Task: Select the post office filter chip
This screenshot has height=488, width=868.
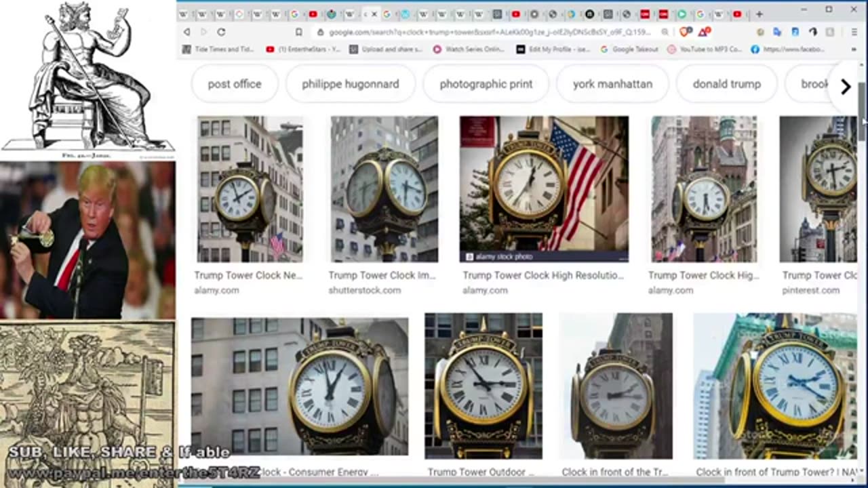Action: (235, 84)
